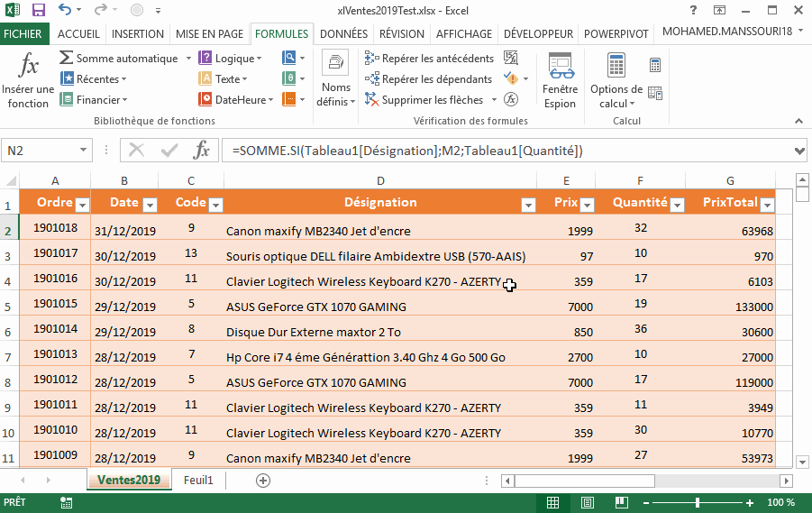Open the Plus de fonctions orange icon
Viewport: 812px width, 513px height.
pos(293,99)
